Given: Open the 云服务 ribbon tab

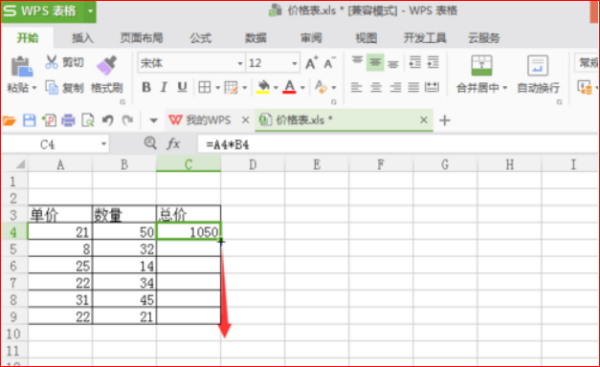Looking at the screenshot, I should [x=484, y=38].
